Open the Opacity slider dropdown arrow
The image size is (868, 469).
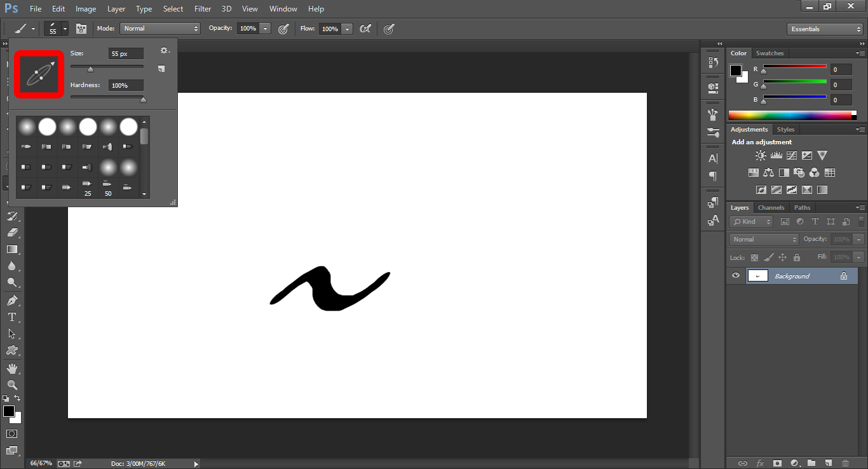click(265, 29)
